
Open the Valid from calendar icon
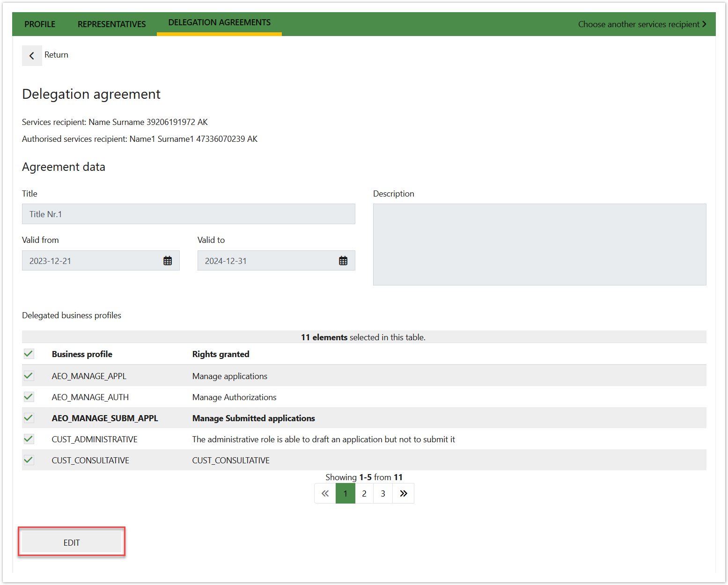click(x=168, y=261)
